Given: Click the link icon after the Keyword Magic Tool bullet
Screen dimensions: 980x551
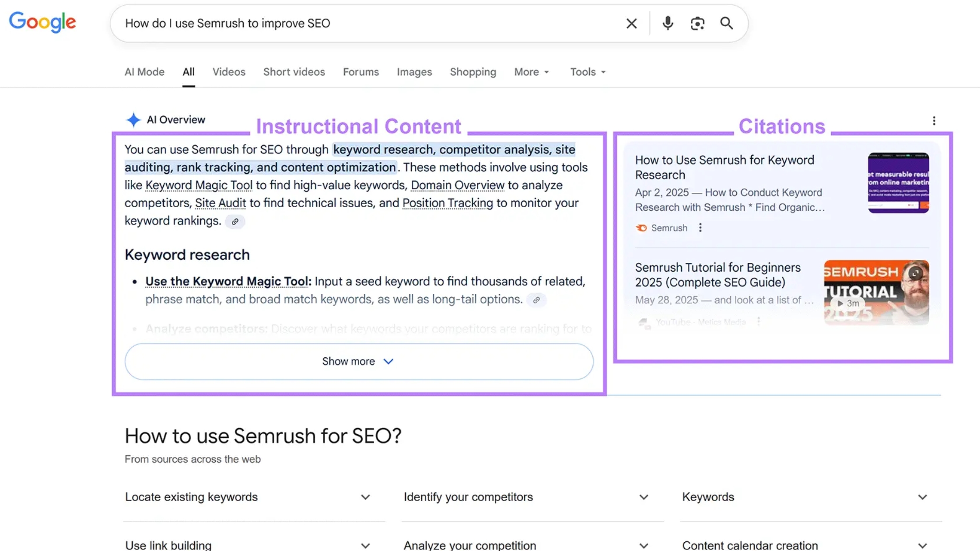Looking at the screenshot, I should 536,300.
